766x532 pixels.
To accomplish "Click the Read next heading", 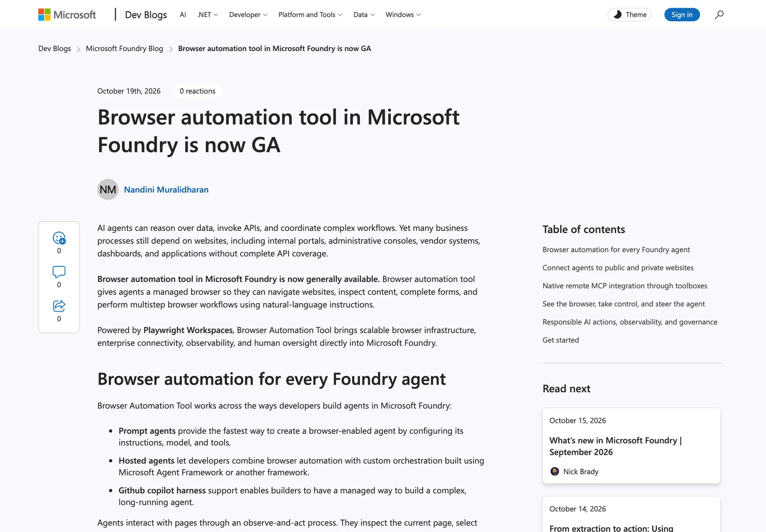I will coord(566,389).
